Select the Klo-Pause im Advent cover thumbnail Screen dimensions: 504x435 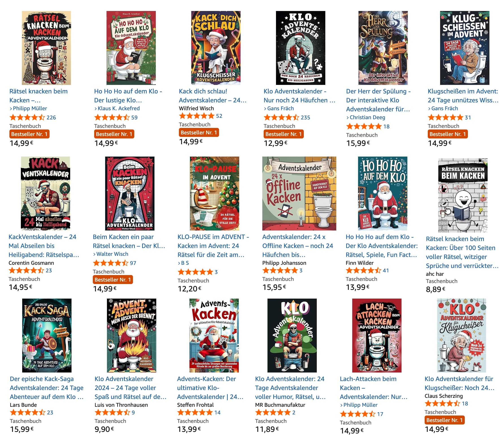coord(215,194)
